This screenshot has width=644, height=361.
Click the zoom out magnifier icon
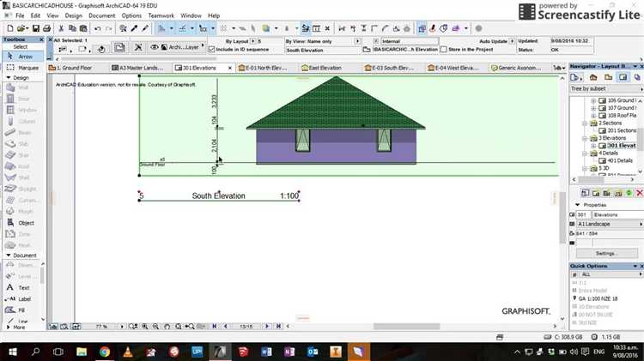point(156,327)
